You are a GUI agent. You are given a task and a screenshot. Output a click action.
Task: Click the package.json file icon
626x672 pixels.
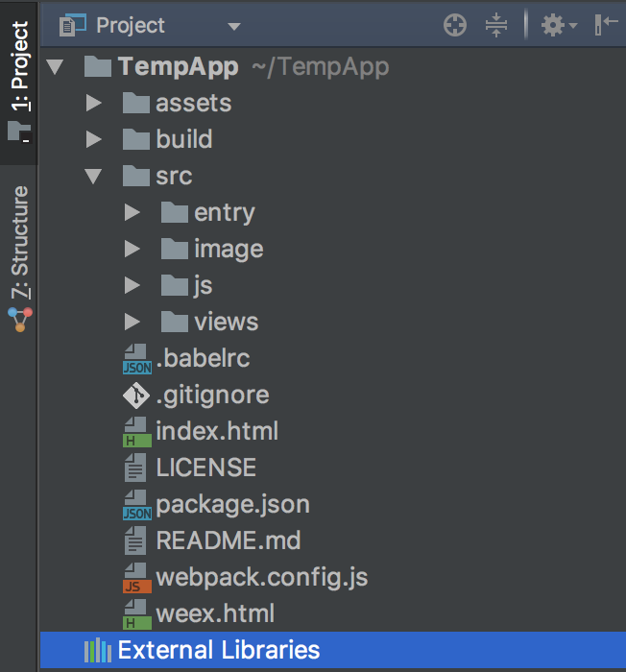136,505
